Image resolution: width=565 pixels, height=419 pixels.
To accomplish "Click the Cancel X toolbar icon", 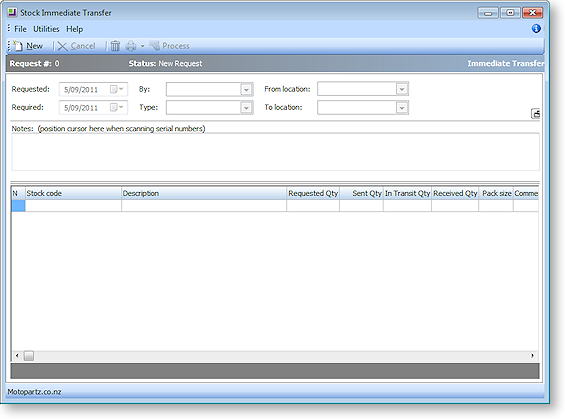I will [x=62, y=46].
